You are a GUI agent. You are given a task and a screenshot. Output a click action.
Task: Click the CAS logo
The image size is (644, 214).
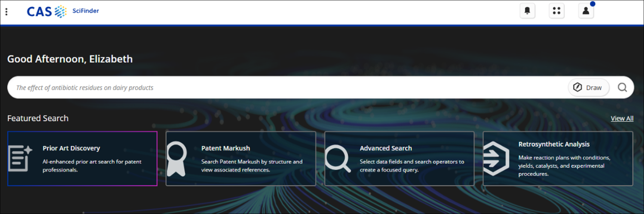(47, 11)
